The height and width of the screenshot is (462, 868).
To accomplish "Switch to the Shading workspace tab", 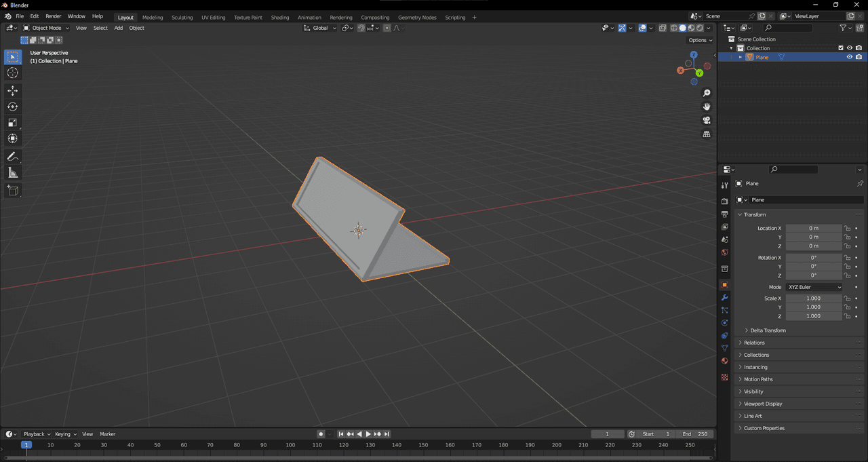I will click(279, 17).
